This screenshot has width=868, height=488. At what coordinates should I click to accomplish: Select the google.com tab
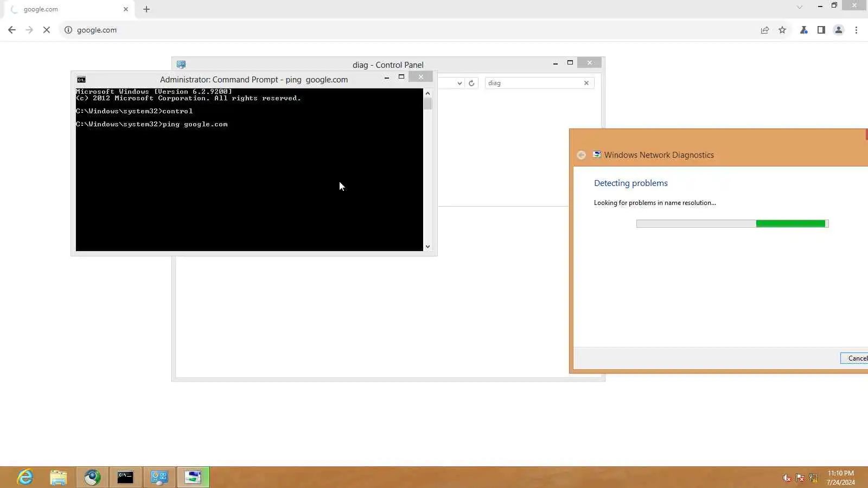[x=68, y=9]
